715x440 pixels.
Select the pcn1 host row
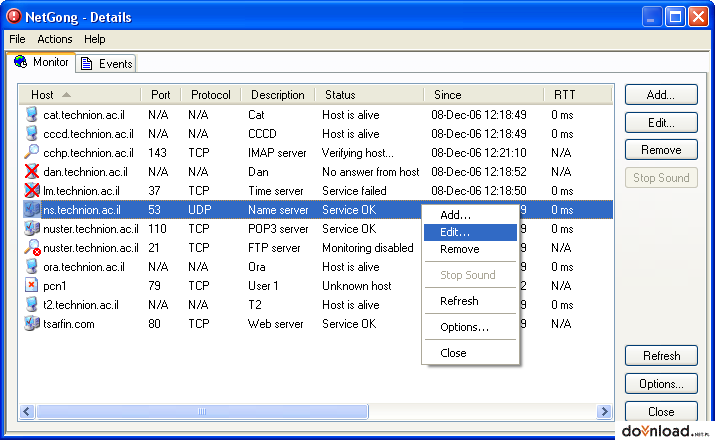point(317,285)
